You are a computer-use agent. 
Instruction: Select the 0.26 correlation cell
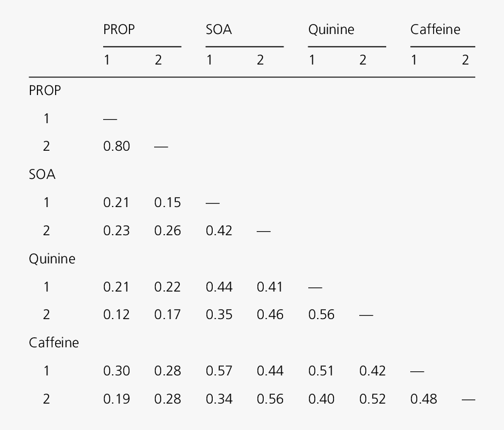[168, 231]
